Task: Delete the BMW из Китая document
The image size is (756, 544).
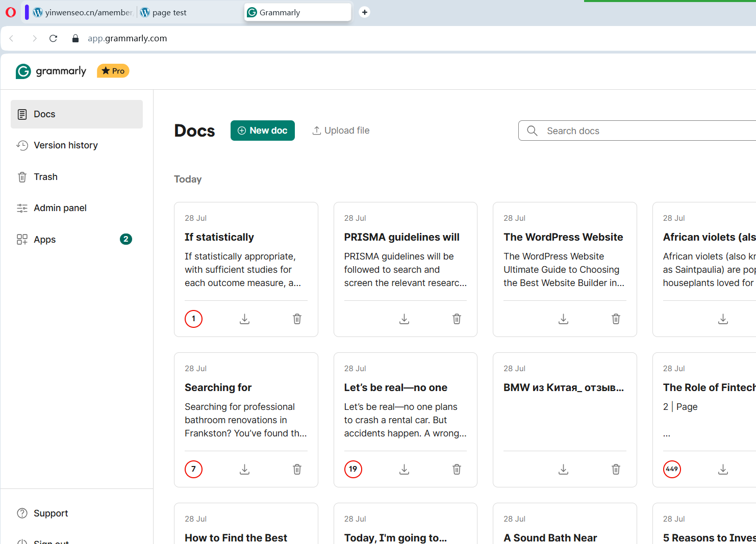Action: 616,469
